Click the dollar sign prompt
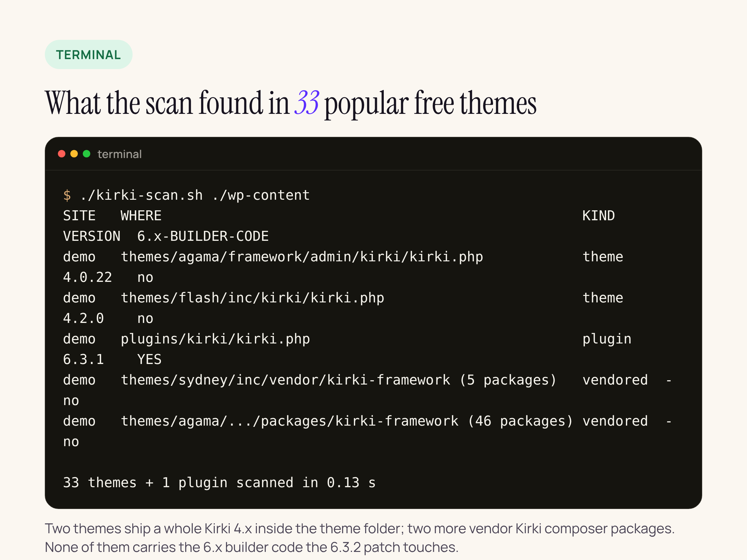 click(x=67, y=195)
